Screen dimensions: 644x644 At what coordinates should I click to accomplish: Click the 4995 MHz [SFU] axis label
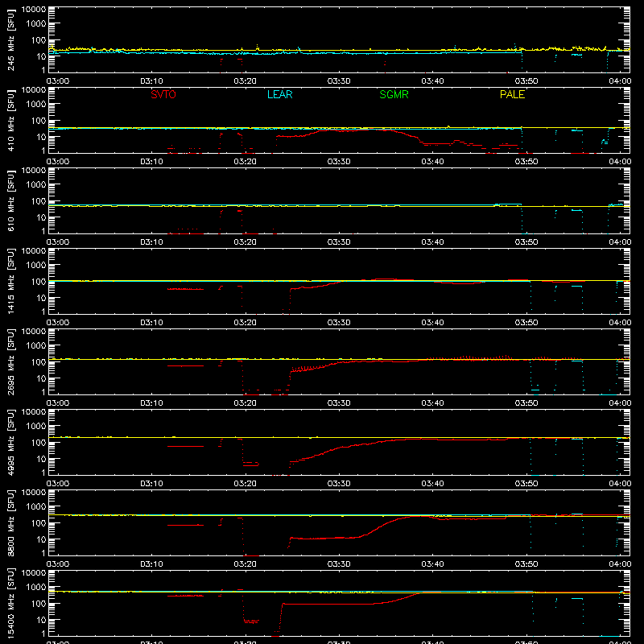tap(11, 443)
